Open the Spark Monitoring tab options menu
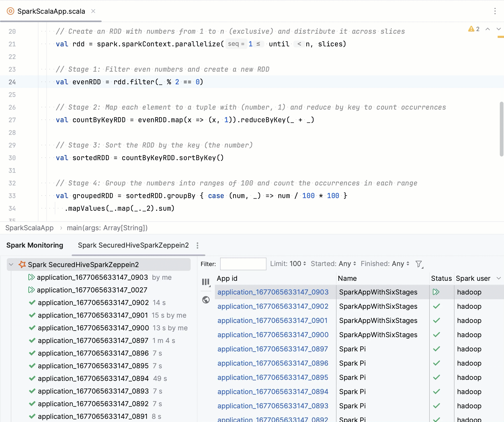 click(197, 246)
